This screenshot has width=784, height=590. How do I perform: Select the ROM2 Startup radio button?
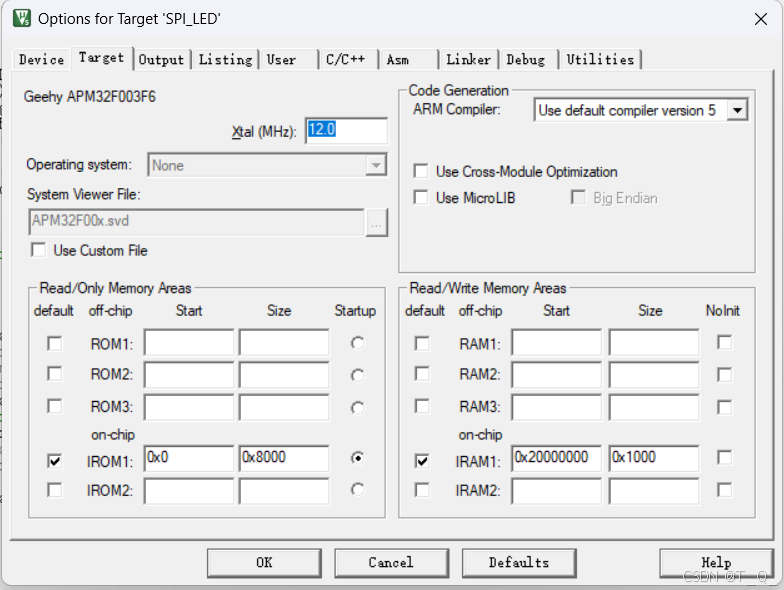pos(358,376)
